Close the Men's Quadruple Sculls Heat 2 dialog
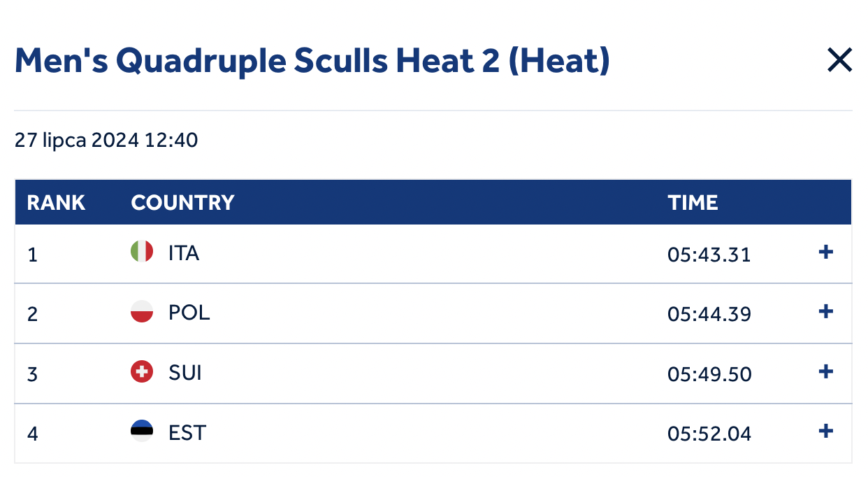The image size is (868, 477). pos(839,60)
